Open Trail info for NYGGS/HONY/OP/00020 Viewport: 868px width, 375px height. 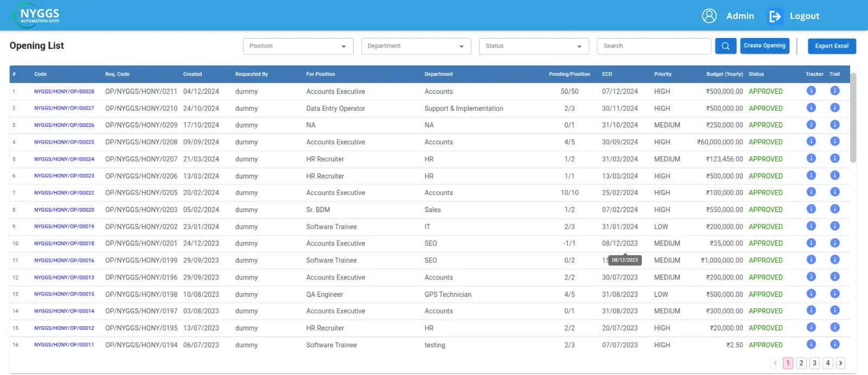pos(834,209)
